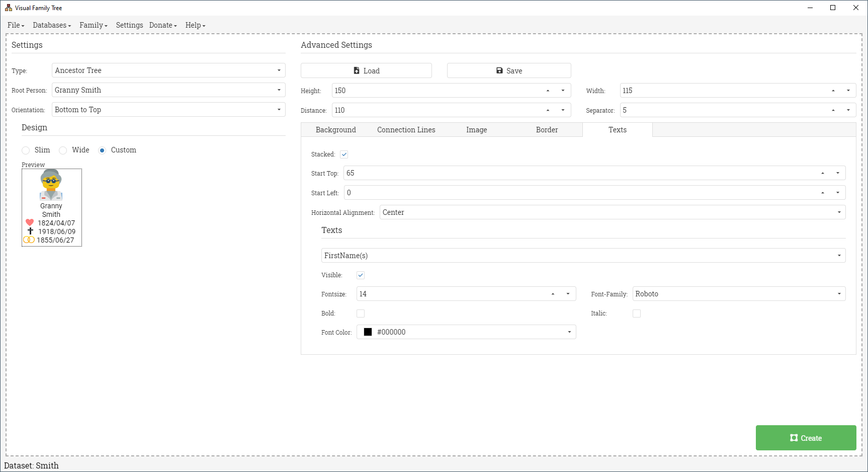Click the Visual Family Tree app icon
Viewport: 868px width, 472px height.
coord(8,8)
